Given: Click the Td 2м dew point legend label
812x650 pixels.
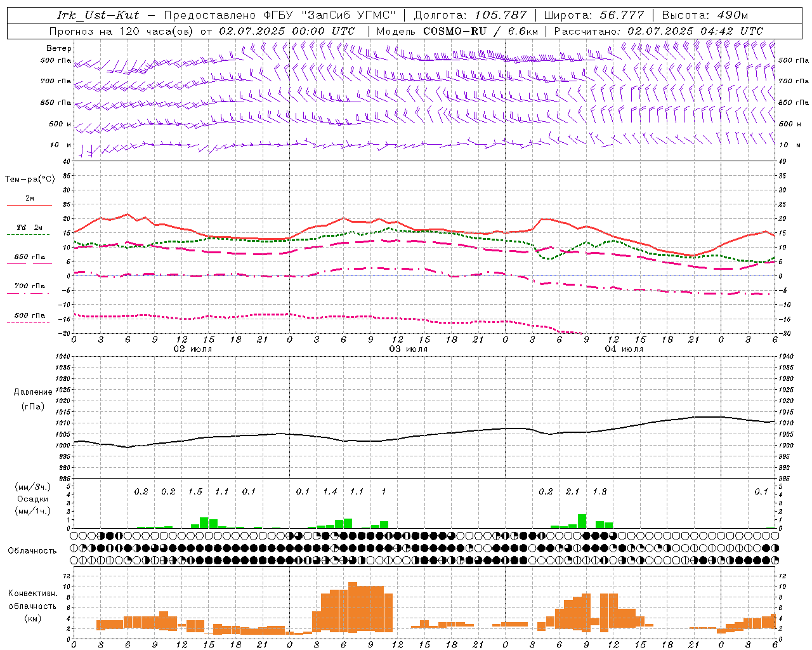Looking at the screenshot, I should (30, 227).
